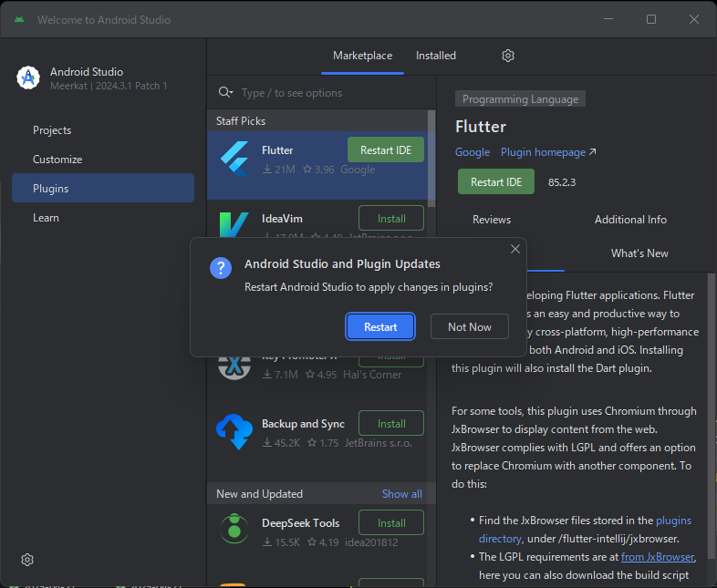Click Restart in the updates dialog
Screen dimensions: 717x588
[380, 326]
